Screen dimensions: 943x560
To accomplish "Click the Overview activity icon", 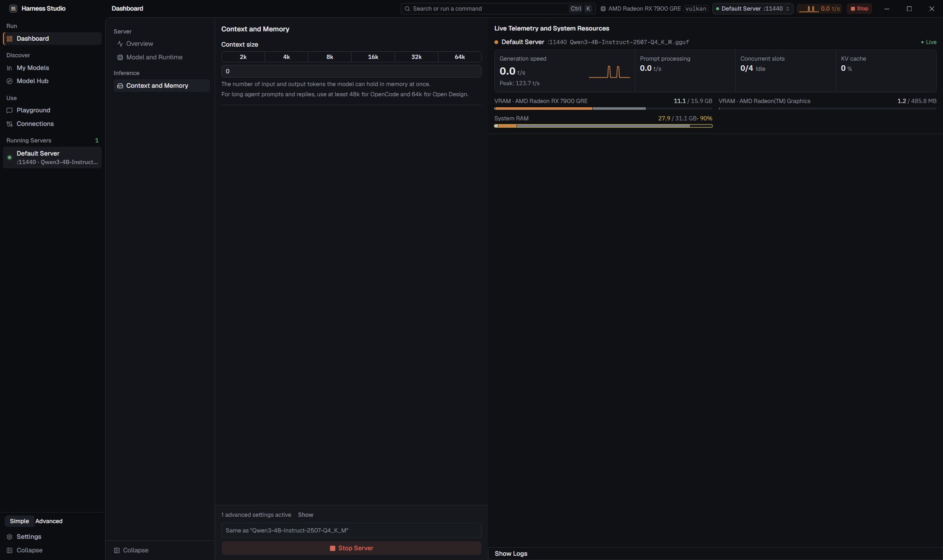I will pyautogui.click(x=120, y=44).
